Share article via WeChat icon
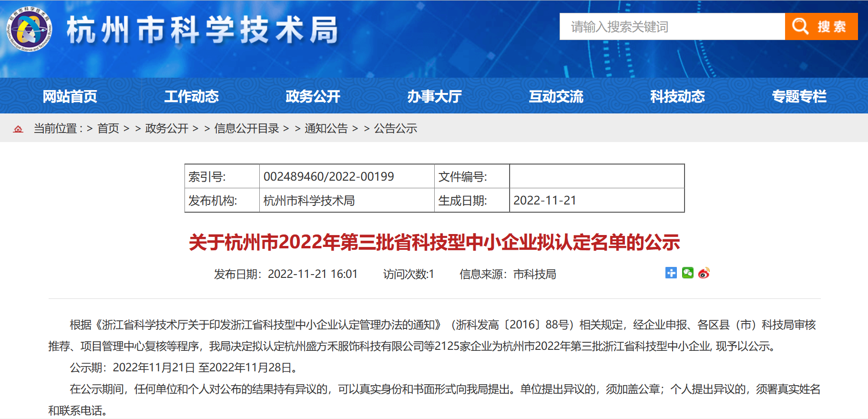Image resolution: width=868 pixels, height=419 pixels. (687, 273)
